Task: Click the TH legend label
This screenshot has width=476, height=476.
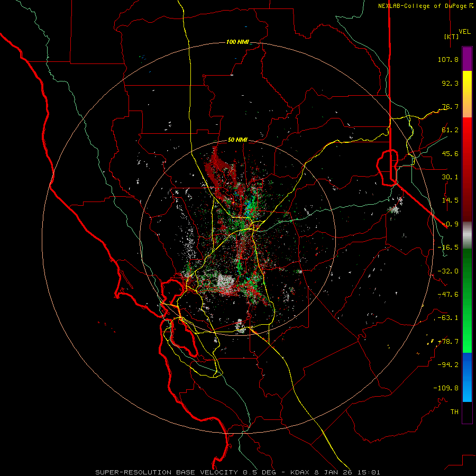Action: pyautogui.click(x=454, y=412)
